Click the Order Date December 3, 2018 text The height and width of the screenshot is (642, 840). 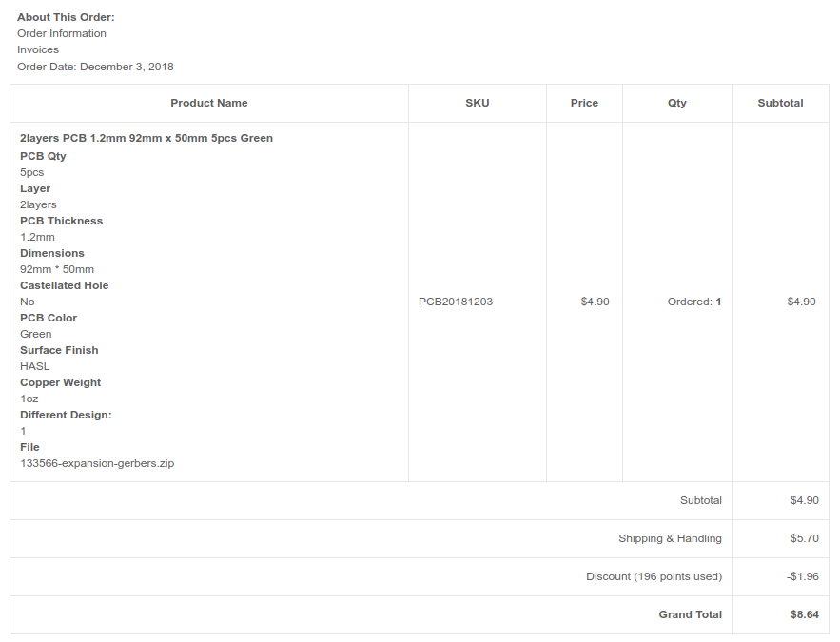coord(95,67)
